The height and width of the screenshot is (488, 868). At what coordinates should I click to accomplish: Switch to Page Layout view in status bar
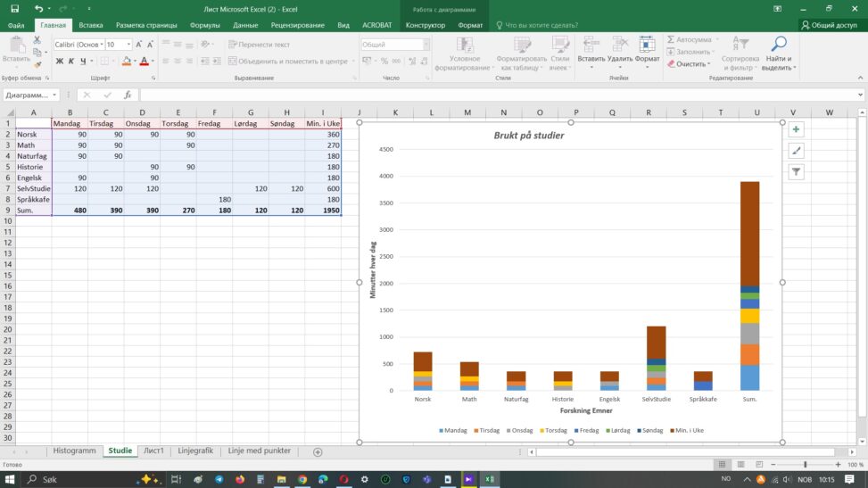click(x=740, y=464)
